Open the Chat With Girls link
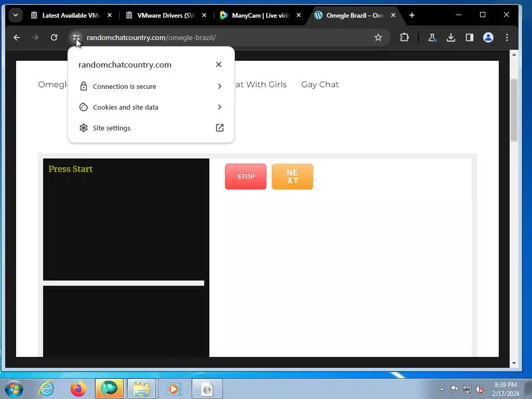This screenshot has height=399, width=532. pyautogui.click(x=261, y=85)
